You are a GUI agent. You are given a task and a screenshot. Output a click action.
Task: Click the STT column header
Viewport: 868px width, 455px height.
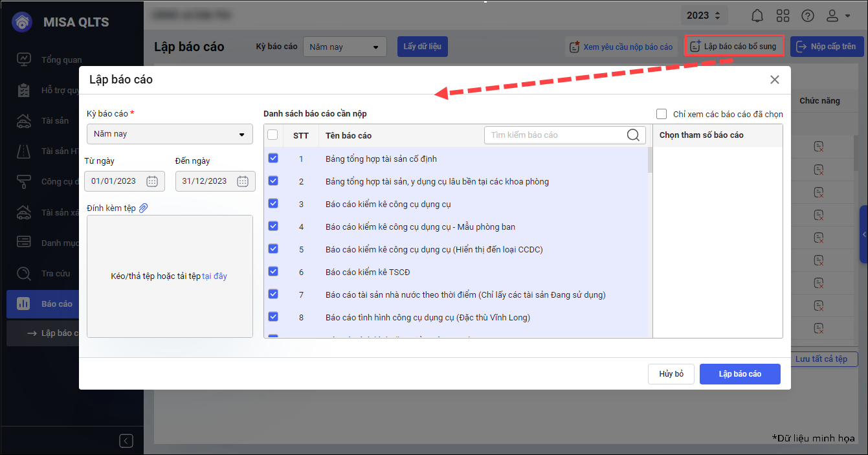pyautogui.click(x=301, y=135)
